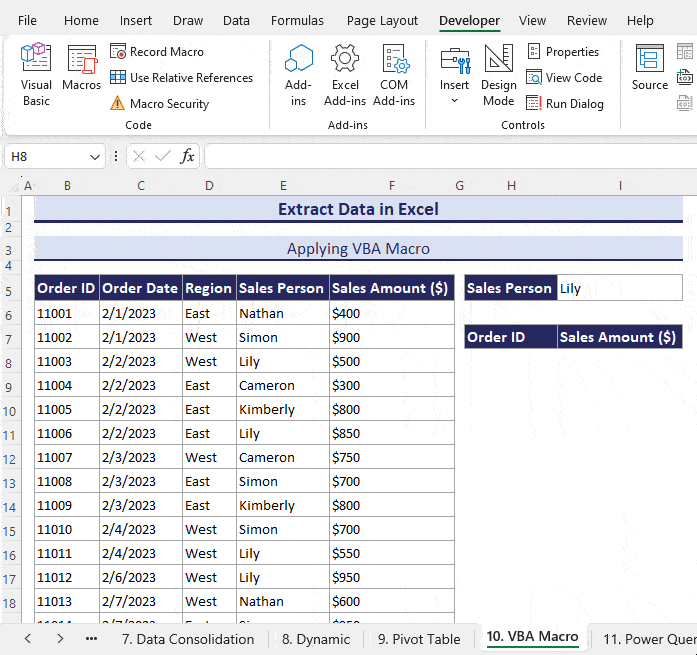Start Record Macro
The image size is (697, 655).
pyautogui.click(x=157, y=52)
